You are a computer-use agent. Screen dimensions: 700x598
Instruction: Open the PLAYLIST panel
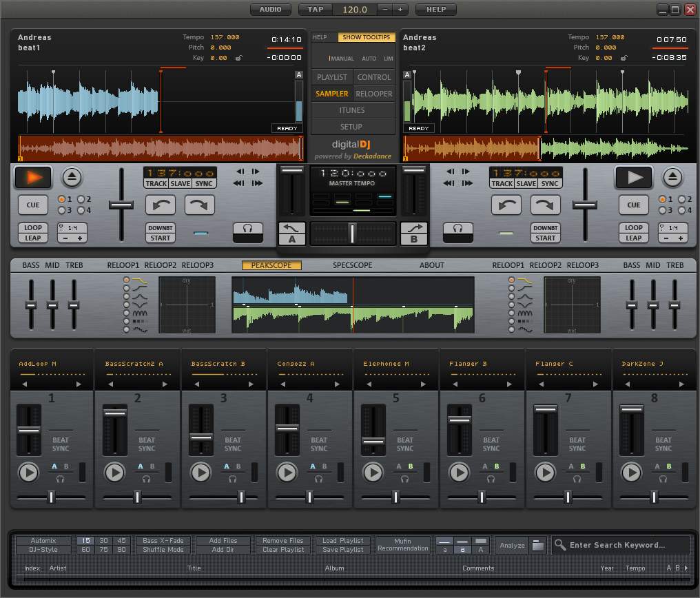[x=331, y=77]
